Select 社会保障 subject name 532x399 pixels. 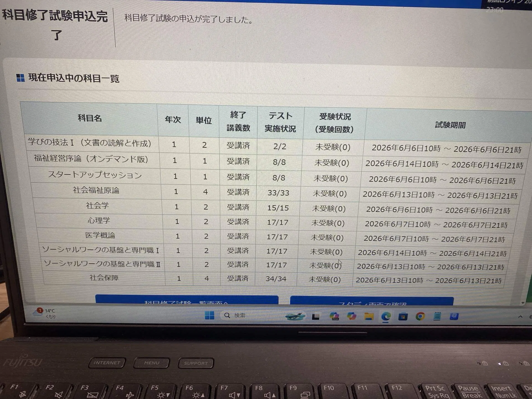(x=104, y=278)
